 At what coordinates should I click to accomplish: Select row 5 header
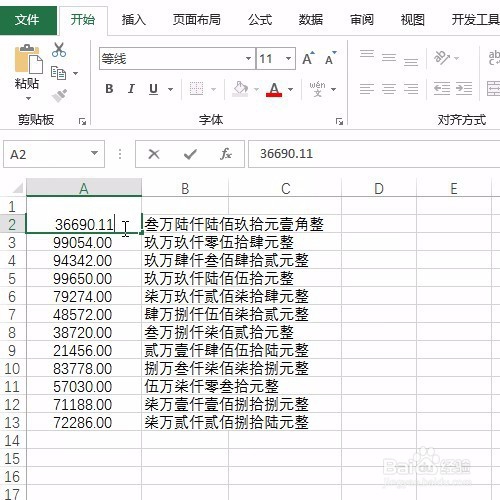[12, 278]
